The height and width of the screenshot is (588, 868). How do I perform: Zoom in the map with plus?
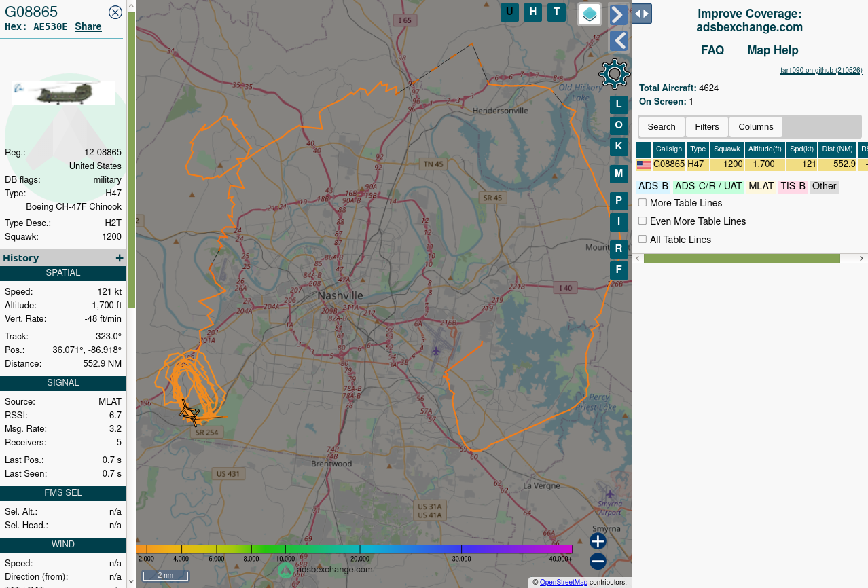(x=598, y=541)
